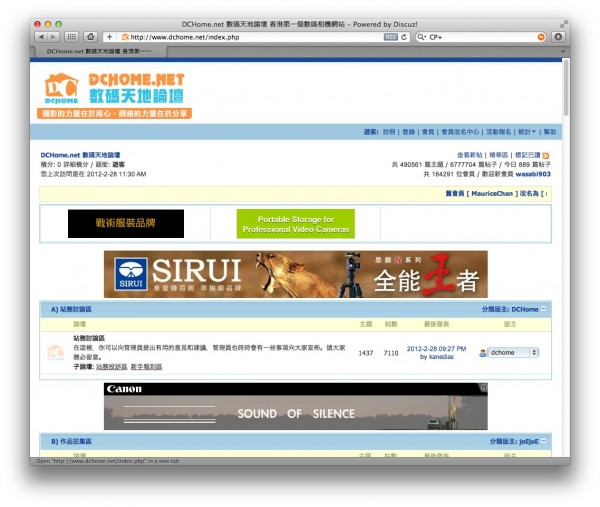Viewport: 600px width, 507px height.
Task: Go forward using the Safari forward arrow
Action: [53, 37]
